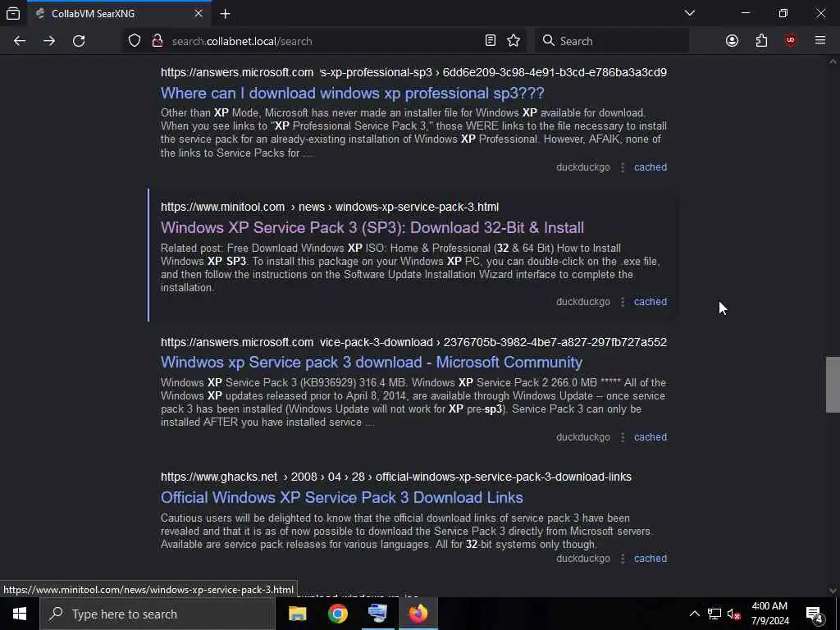Click the Firefox Search box
The height and width of the screenshot is (630, 840).
(x=612, y=41)
